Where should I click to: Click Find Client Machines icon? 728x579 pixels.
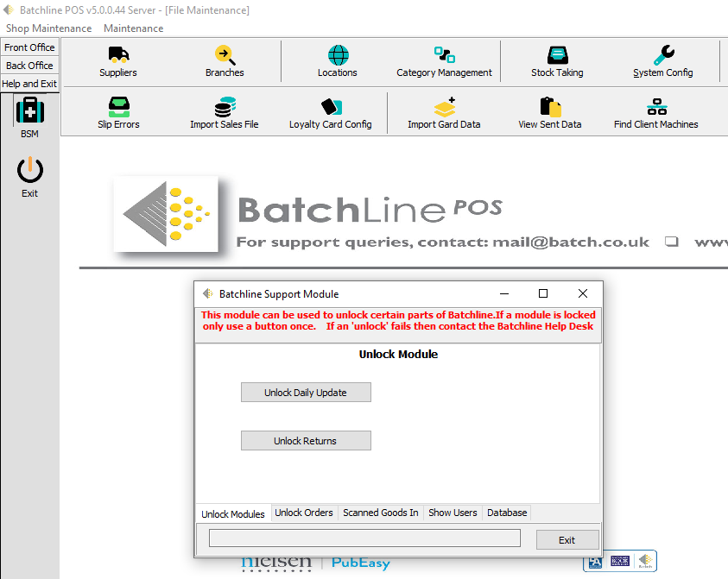656,113
